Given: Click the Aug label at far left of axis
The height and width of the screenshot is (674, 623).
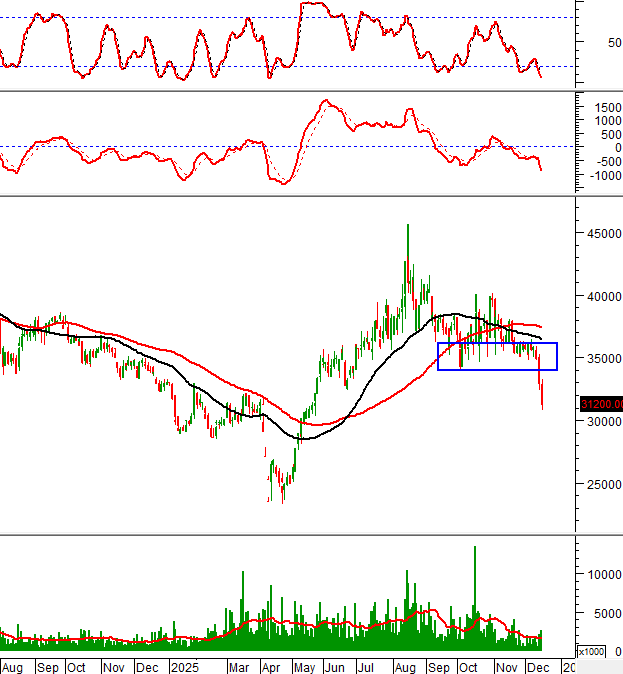Looking at the screenshot, I should (x=14, y=666).
